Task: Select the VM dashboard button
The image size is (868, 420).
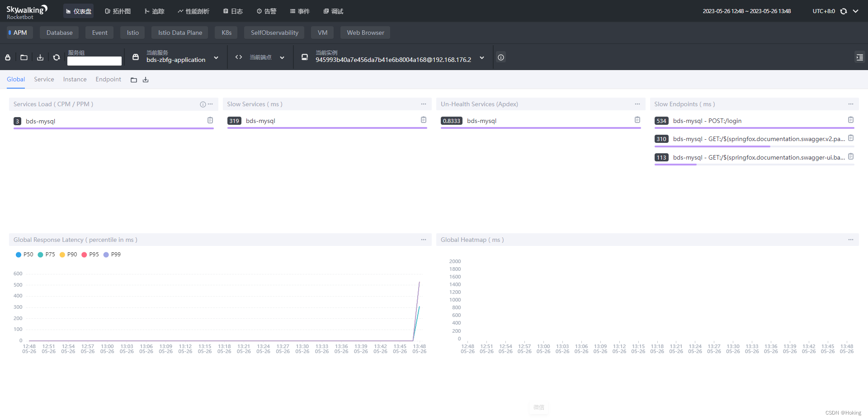Action: coord(322,33)
